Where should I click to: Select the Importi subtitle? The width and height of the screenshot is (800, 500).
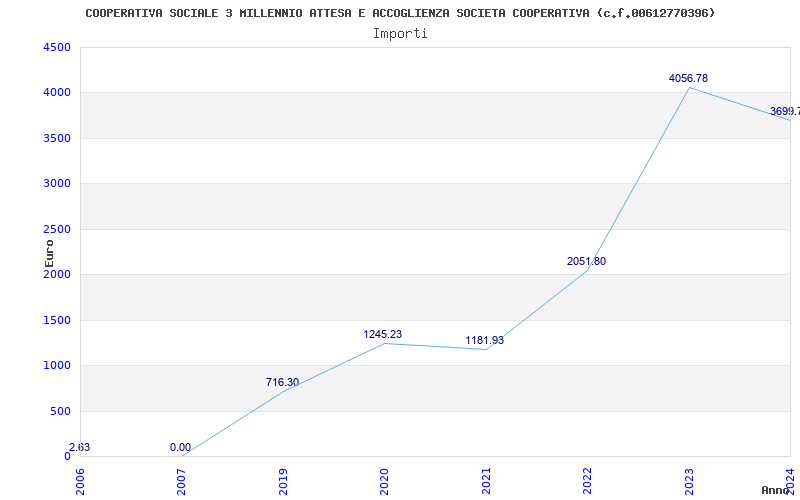point(400,34)
